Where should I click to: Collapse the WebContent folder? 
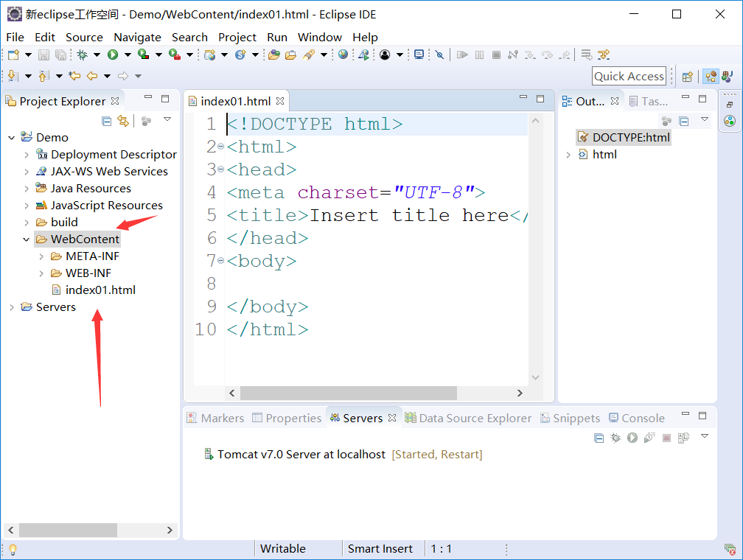[27, 239]
